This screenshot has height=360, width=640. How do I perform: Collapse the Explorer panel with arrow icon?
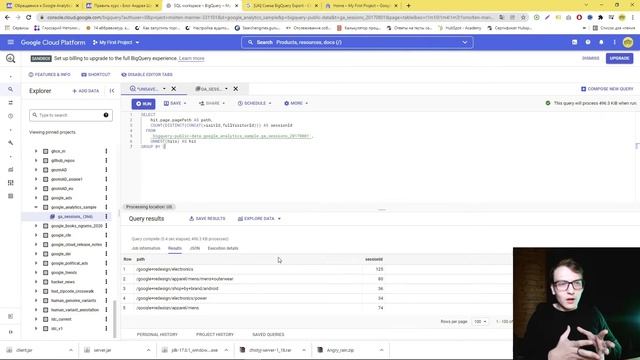pos(112,91)
